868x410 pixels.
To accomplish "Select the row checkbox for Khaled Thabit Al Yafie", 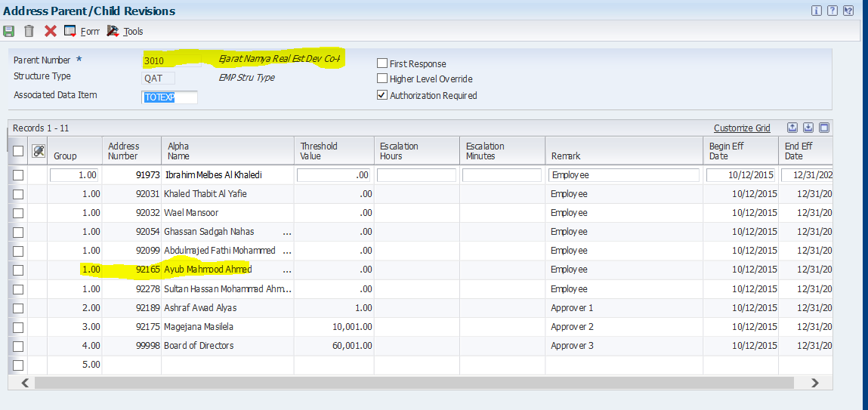I will tap(18, 194).
